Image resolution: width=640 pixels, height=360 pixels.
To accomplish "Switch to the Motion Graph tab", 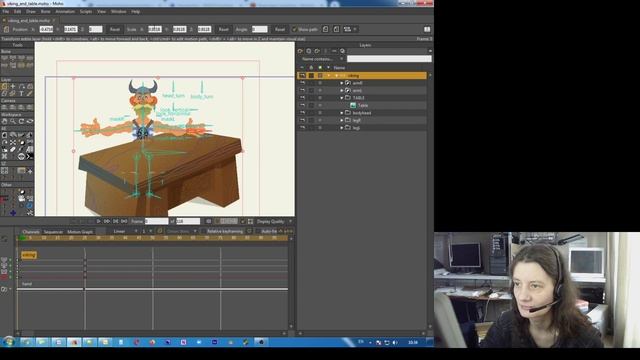I will [80, 232].
